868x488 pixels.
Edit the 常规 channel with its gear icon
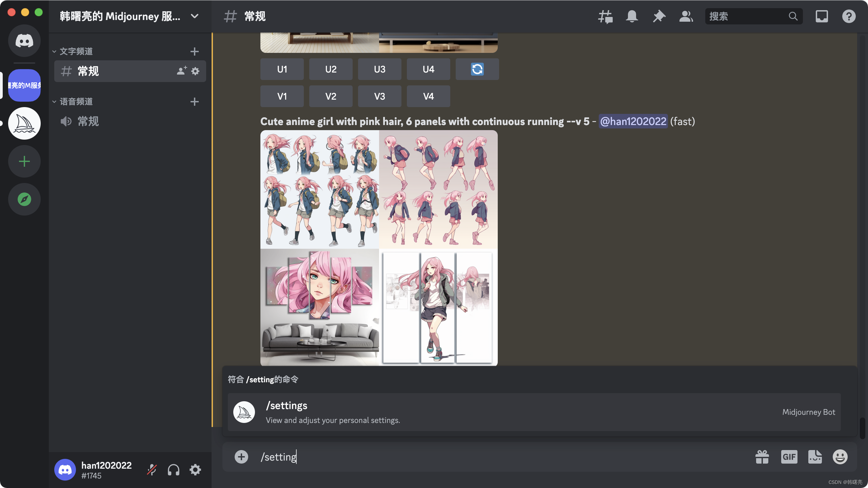[195, 71]
